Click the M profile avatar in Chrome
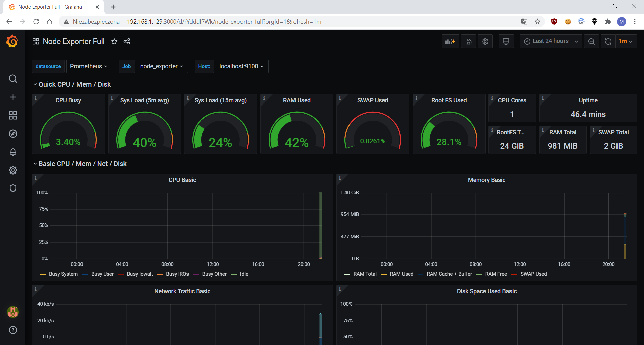 click(621, 22)
